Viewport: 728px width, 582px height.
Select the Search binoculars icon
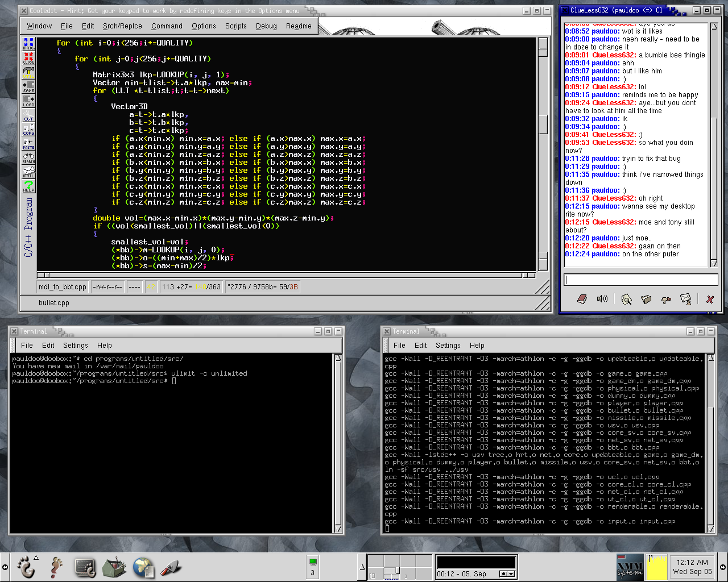[x=28, y=157]
